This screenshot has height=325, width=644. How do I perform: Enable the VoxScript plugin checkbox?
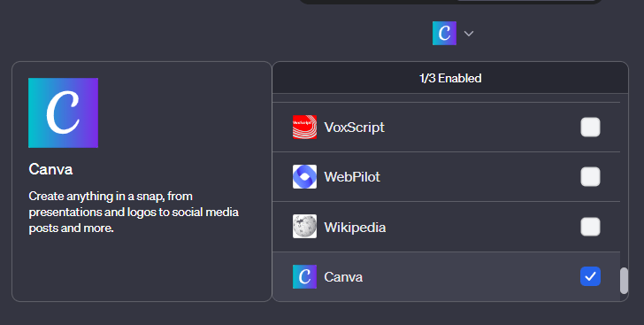[x=590, y=128]
